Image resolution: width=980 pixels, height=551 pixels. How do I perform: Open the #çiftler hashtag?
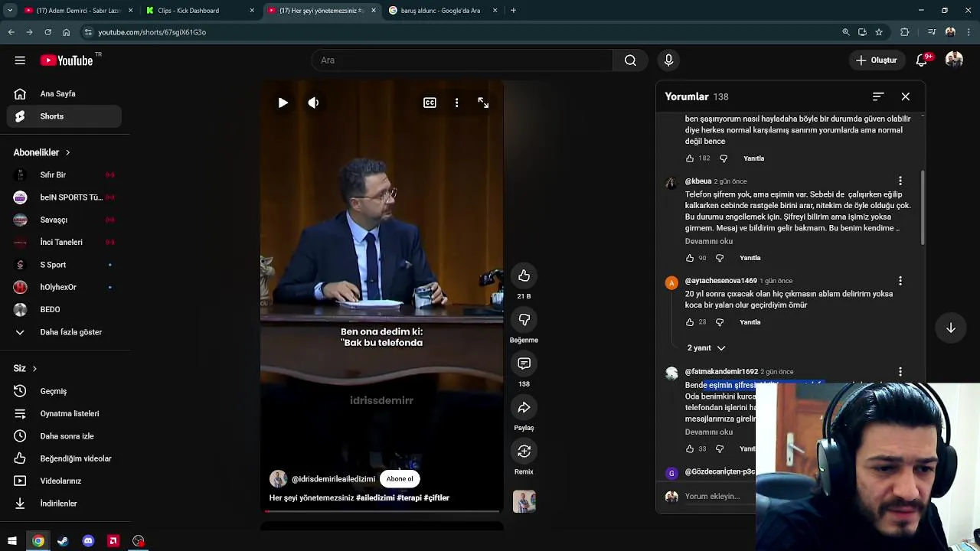[x=436, y=498]
